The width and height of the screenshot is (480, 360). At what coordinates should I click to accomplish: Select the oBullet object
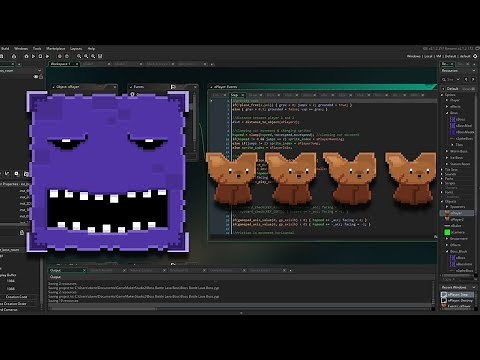(x=453, y=226)
